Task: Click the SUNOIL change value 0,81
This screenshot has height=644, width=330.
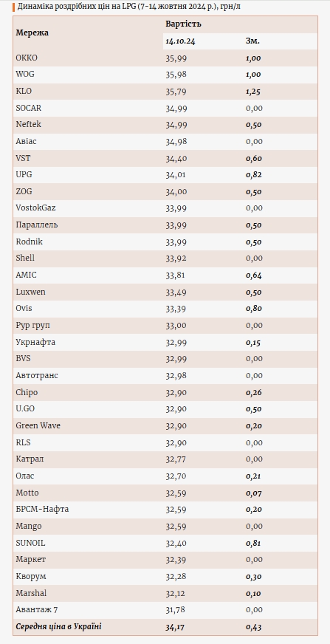Action: (254, 544)
